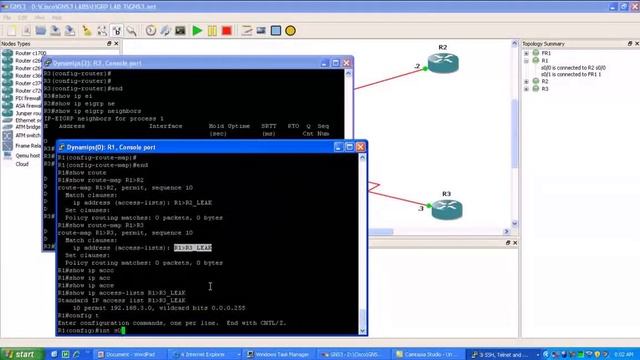Screen dimensions: 640x360
Task: Switch to Internet Explorer taskbar group
Action: coord(205,354)
